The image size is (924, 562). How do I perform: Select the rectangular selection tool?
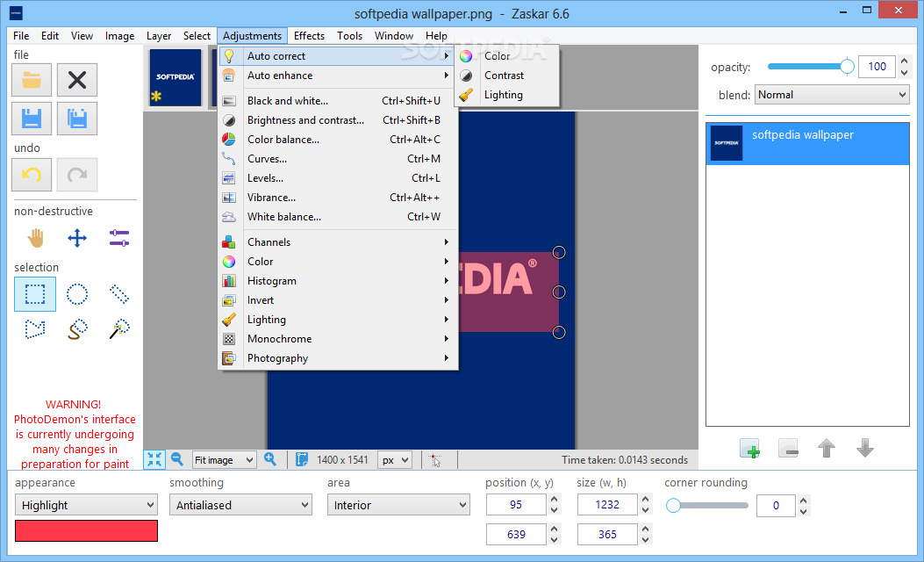click(x=35, y=293)
